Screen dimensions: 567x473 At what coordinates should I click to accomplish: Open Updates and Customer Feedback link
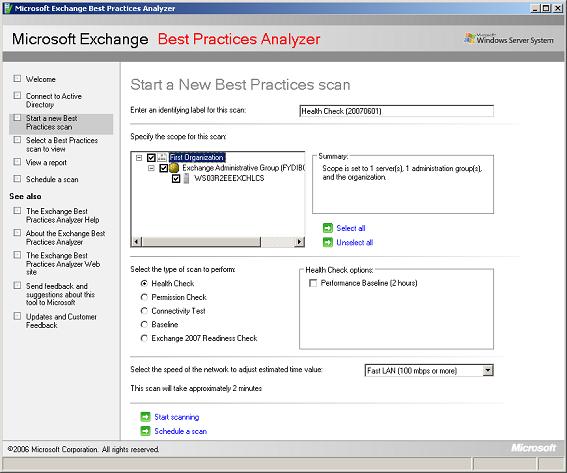61,321
